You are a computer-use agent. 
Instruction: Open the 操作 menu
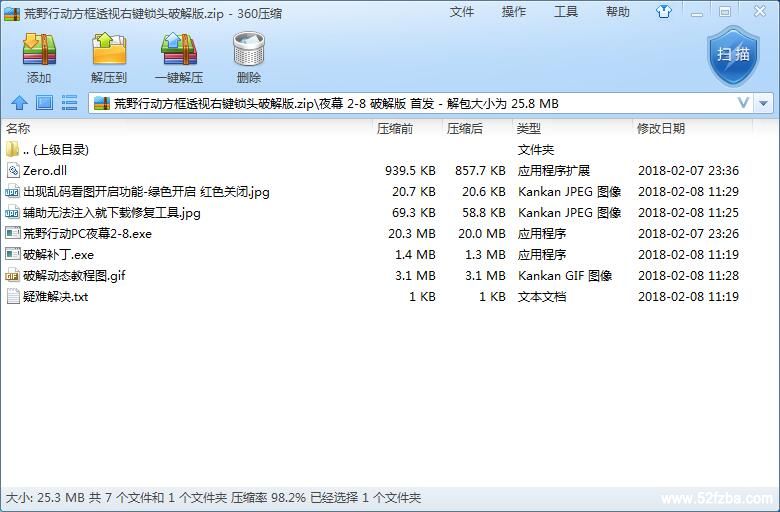514,11
